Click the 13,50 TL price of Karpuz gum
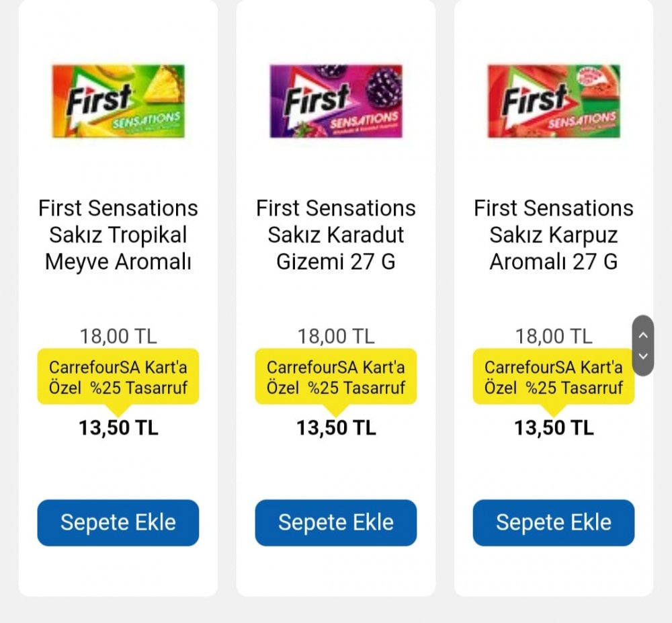This screenshot has height=623, width=672. tap(554, 427)
